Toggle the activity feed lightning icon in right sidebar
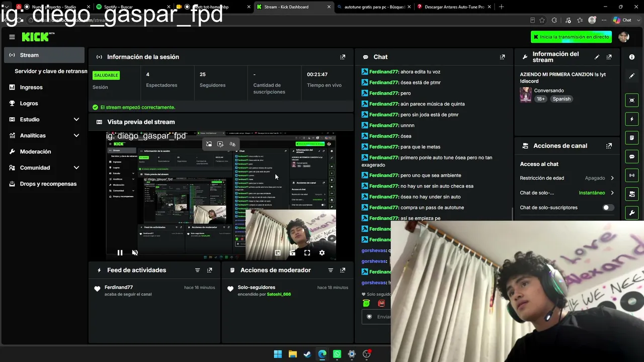 (632, 119)
